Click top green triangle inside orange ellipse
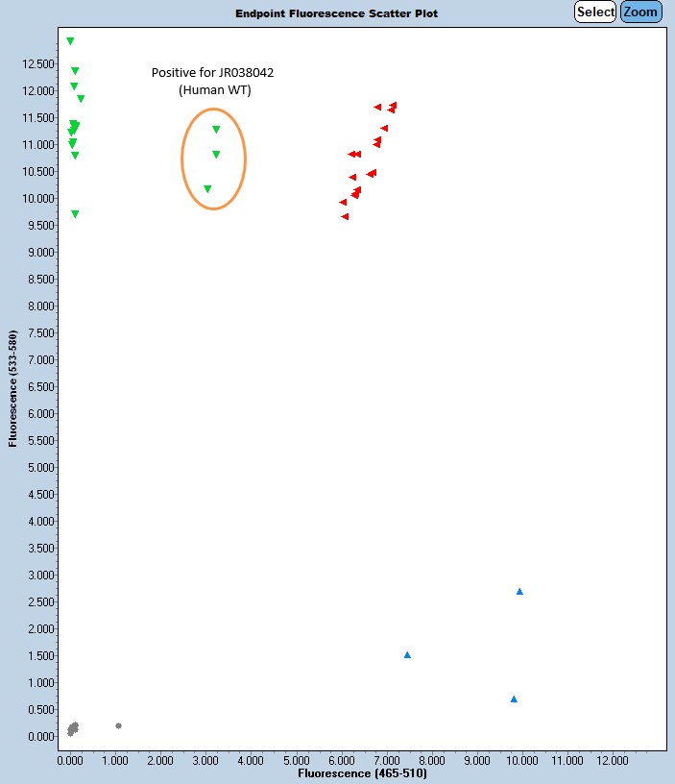This screenshot has width=675, height=784. point(216,130)
